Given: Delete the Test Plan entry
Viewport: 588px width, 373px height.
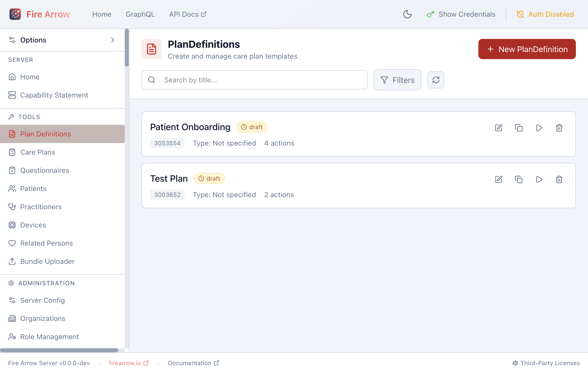Looking at the screenshot, I should coord(559,179).
